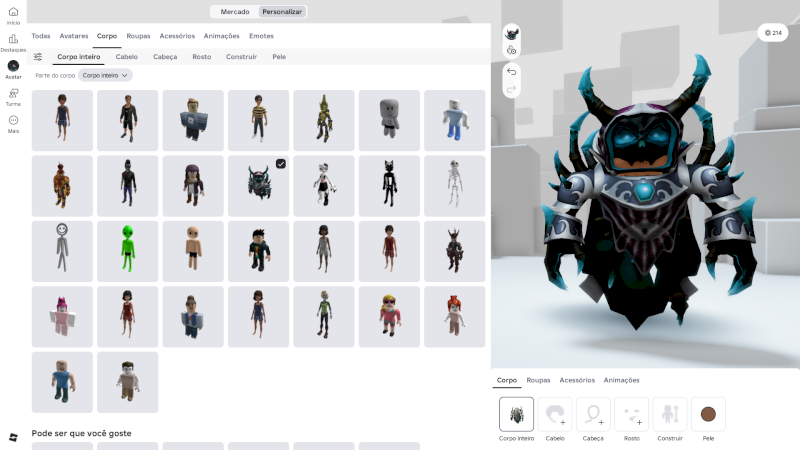Open the Avatares category tab
800x450 pixels.
74,36
